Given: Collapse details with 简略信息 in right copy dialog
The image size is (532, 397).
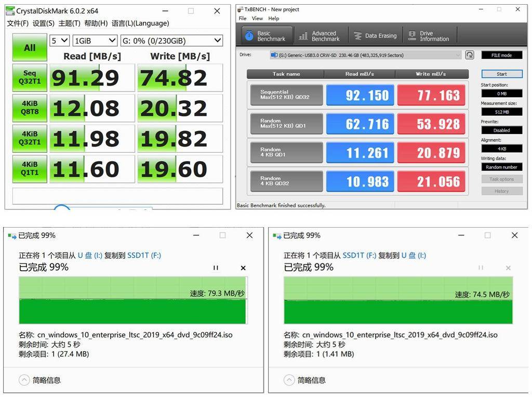Looking at the screenshot, I should pyautogui.click(x=304, y=380).
